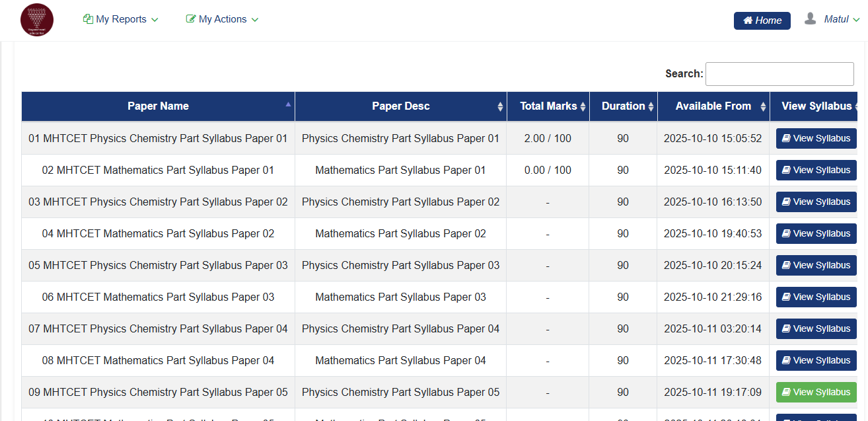View Syllabus for Mathematics Paper 02
This screenshot has width=868, height=421.
tap(816, 234)
